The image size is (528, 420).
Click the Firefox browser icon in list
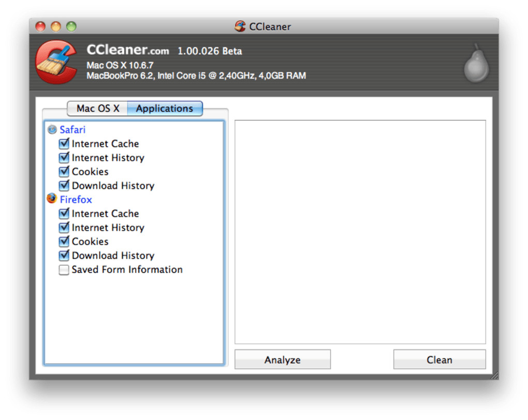point(52,199)
